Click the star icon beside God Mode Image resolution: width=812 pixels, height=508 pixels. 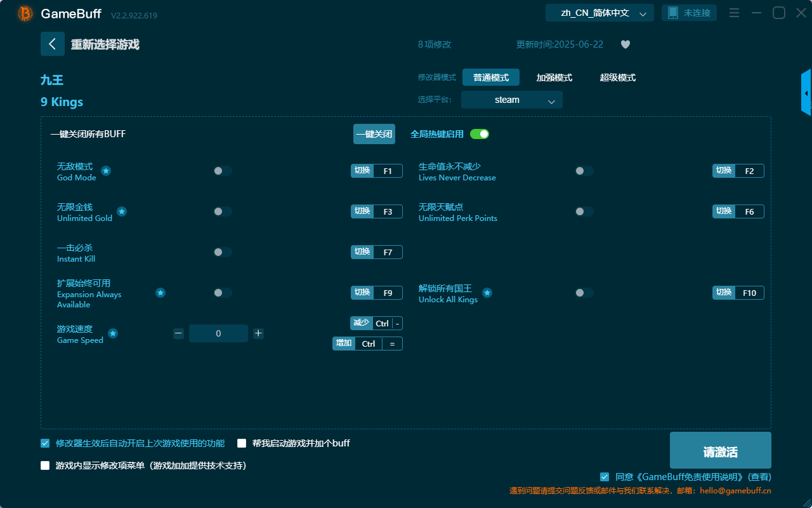pos(105,171)
